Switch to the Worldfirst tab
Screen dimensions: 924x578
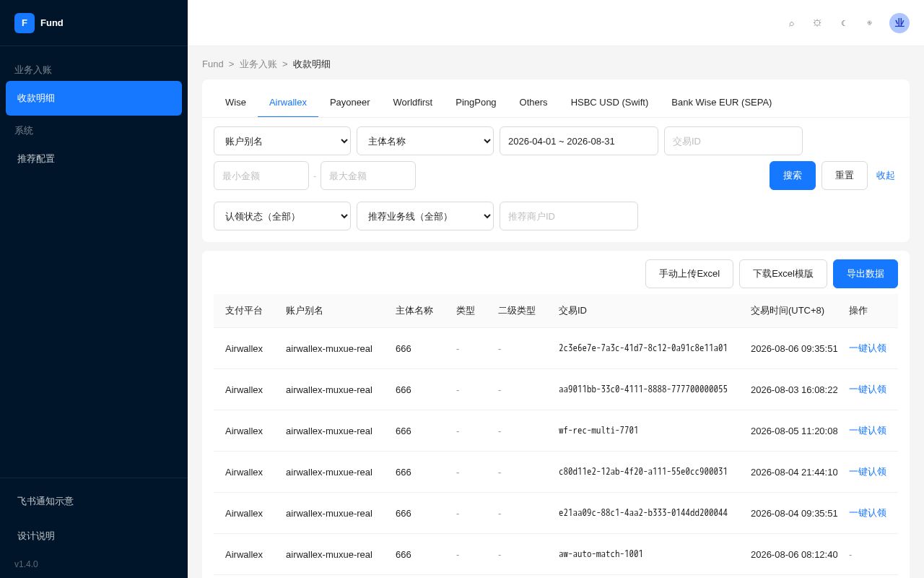click(413, 103)
